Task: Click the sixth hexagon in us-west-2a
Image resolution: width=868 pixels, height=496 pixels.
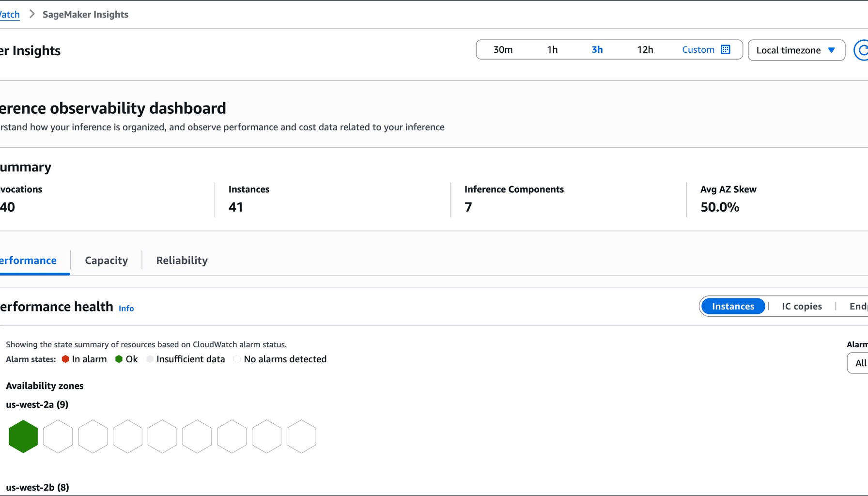Action: point(197,436)
